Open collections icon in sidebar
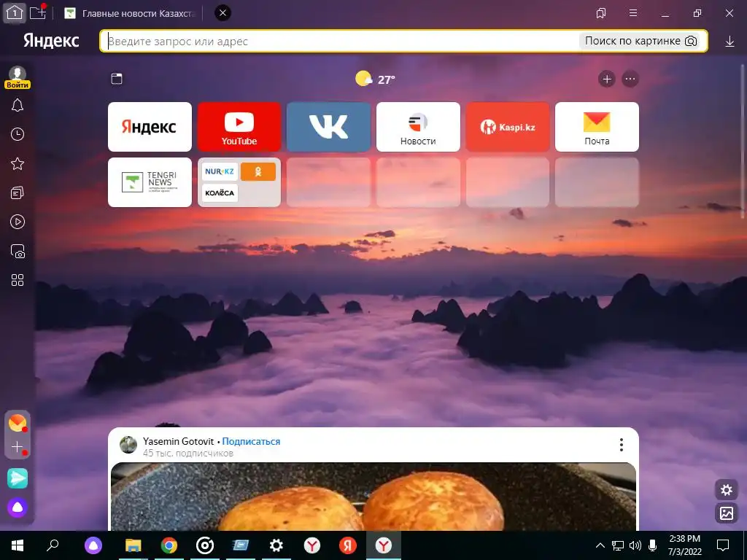 18,192
